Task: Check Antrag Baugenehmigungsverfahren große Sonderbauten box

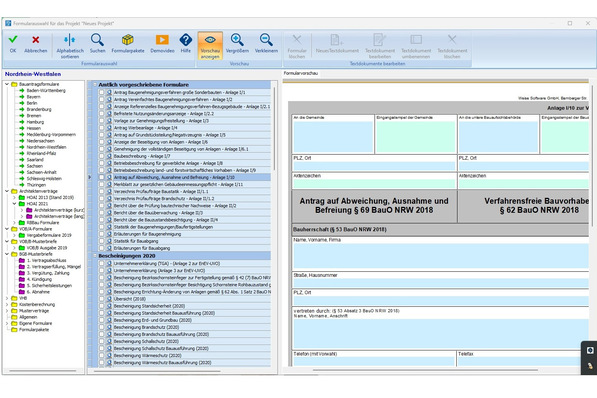Action: click(x=102, y=92)
